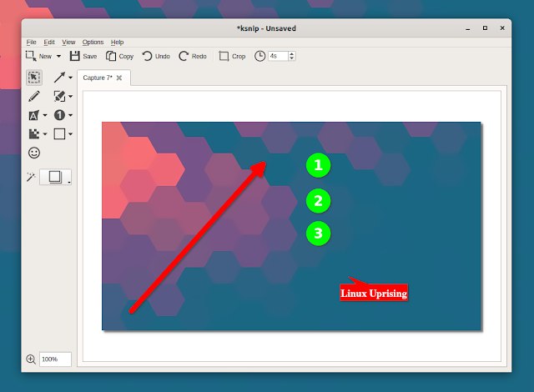Increase the capture delay with up stepper
Screen dimensions: 534x392
[291, 53]
